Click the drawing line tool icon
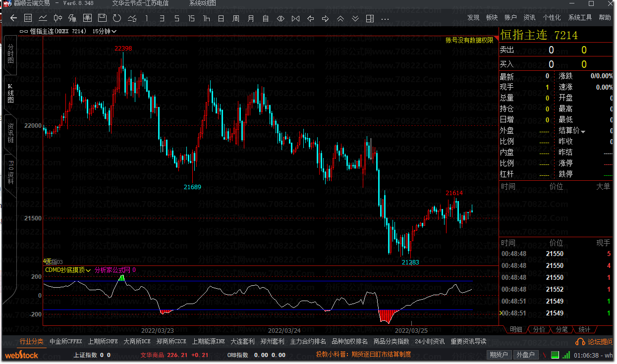 click(x=72, y=18)
